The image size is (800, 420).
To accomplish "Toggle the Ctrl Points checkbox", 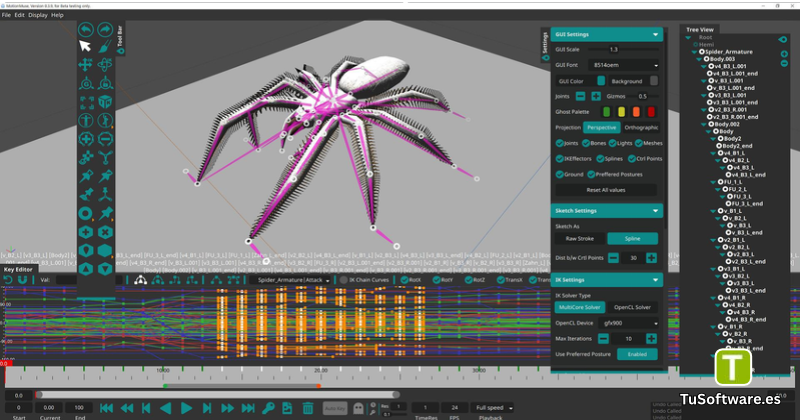I will 632,159.
